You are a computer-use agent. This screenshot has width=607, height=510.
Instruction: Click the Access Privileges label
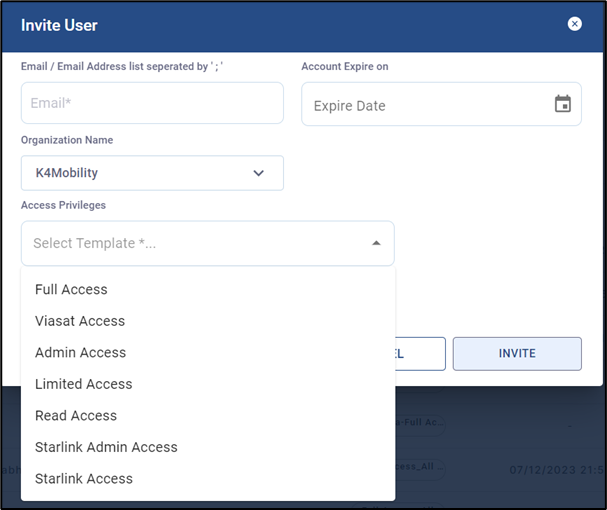63,205
